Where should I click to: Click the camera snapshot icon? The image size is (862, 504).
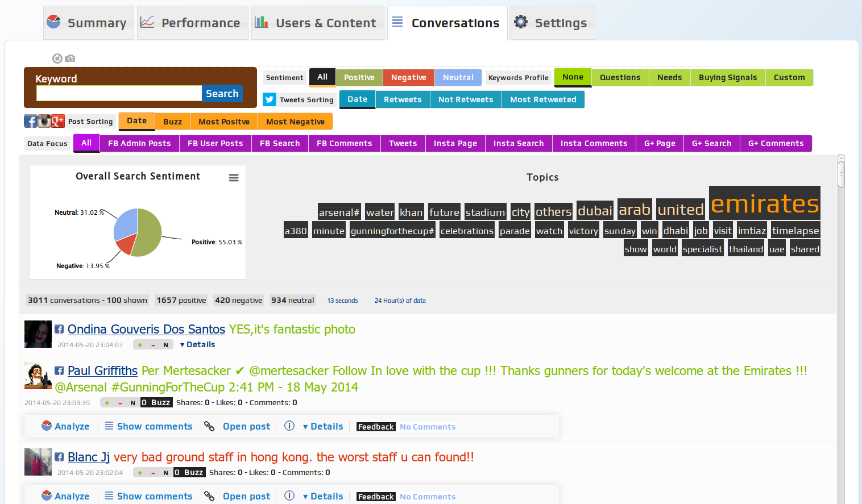(70, 58)
